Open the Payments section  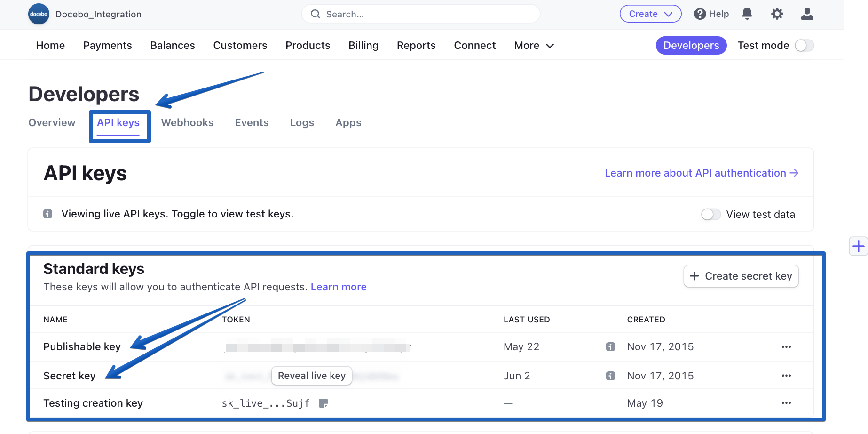[107, 45]
